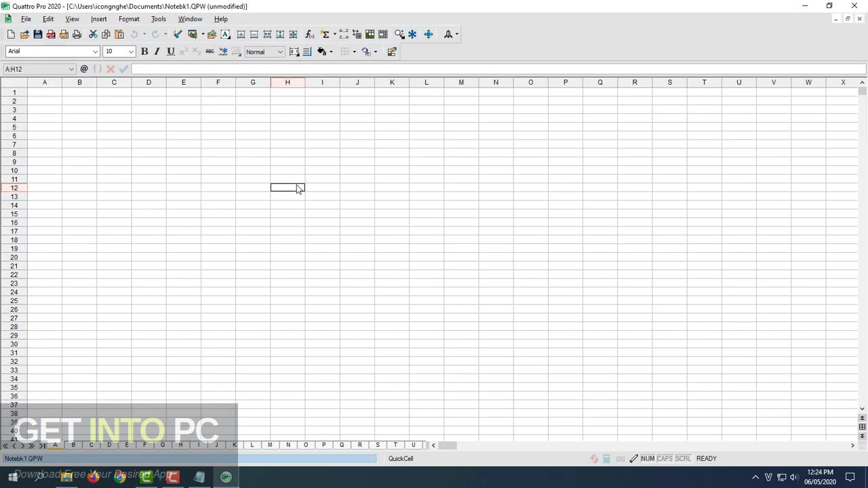868x488 pixels.
Task: Click the Cut scissors icon
Action: [93, 35]
